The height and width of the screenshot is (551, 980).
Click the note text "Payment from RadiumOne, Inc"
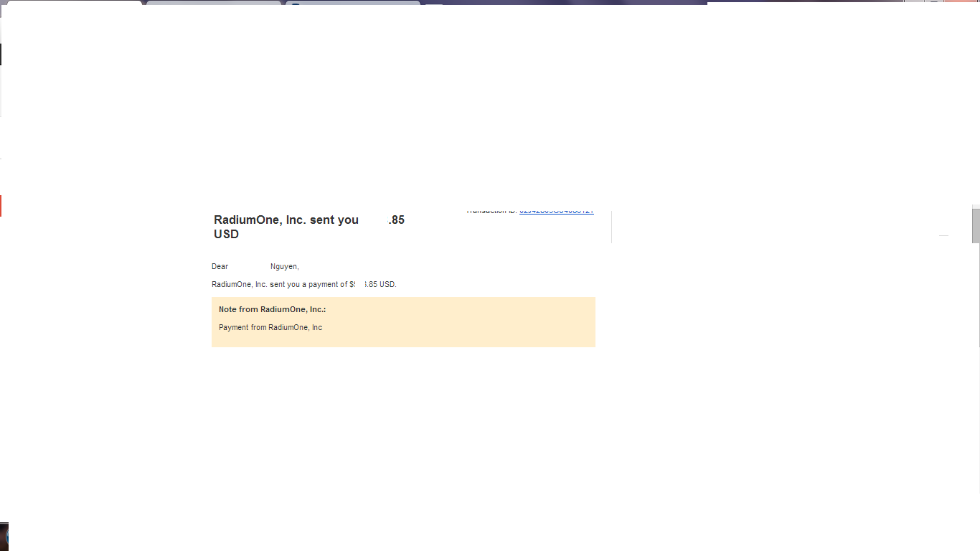(x=270, y=328)
